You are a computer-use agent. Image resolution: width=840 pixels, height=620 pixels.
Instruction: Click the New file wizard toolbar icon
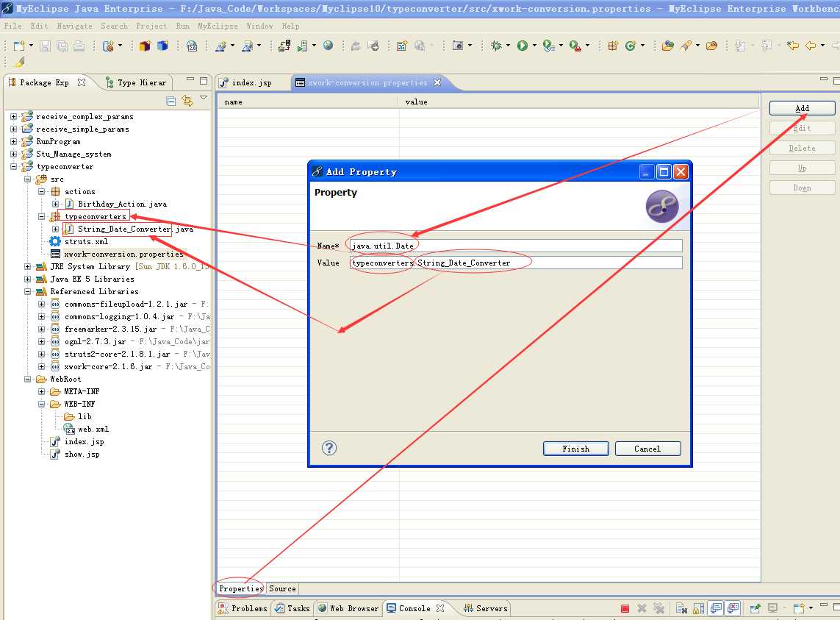19,46
